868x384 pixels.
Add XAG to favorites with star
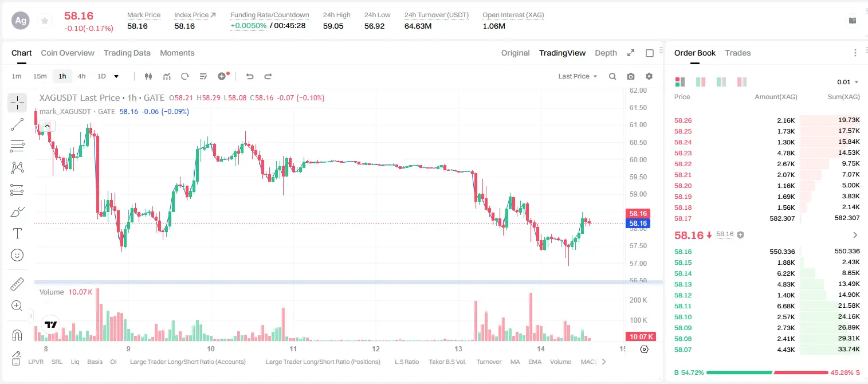click(44, 21)
